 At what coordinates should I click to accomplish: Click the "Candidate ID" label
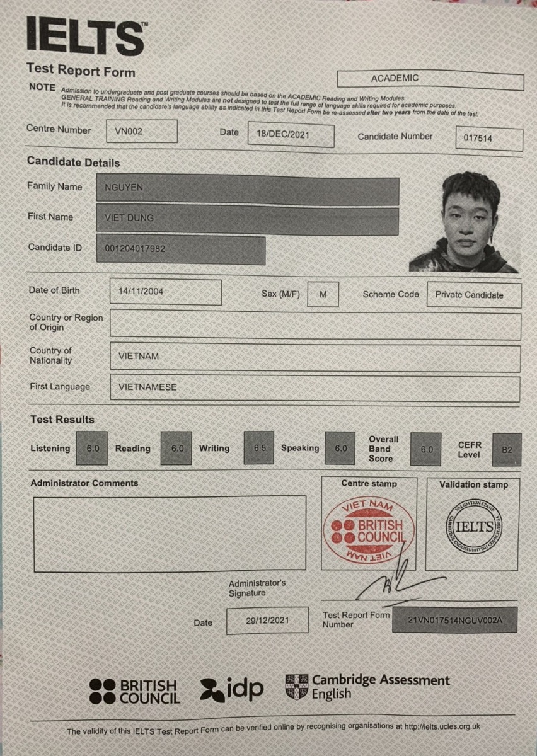[55, 248]
